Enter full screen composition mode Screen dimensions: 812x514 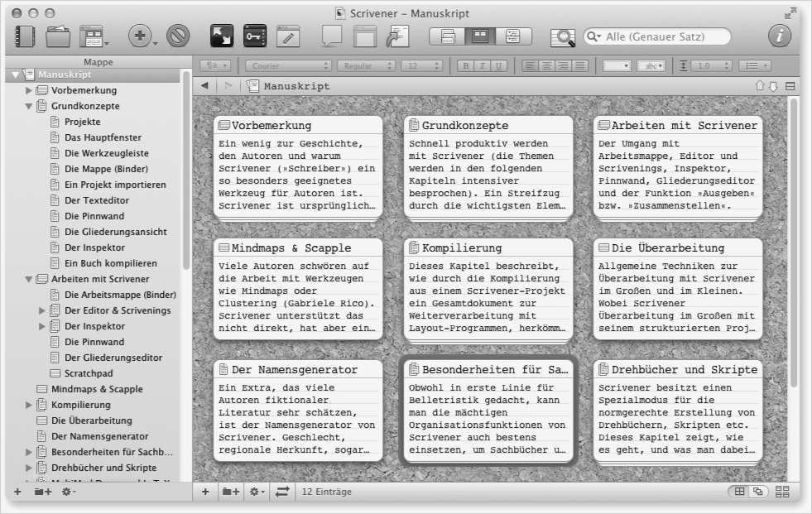tap(222, 36)
